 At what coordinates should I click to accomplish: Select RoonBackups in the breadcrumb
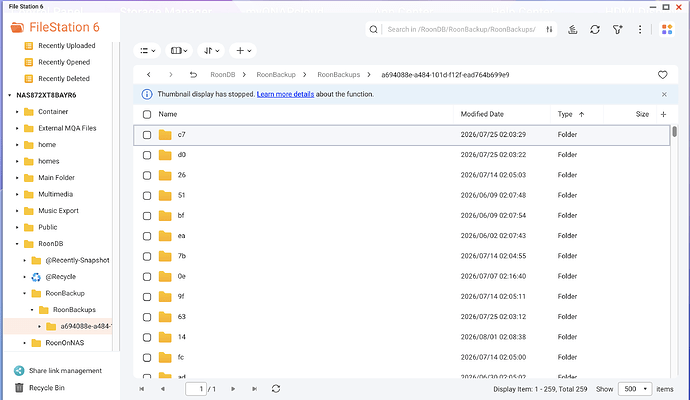[x=338, y=75]
